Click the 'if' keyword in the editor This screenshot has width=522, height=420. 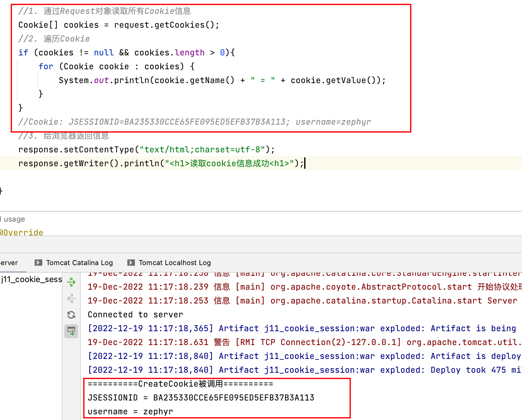(x=23, y=53)
